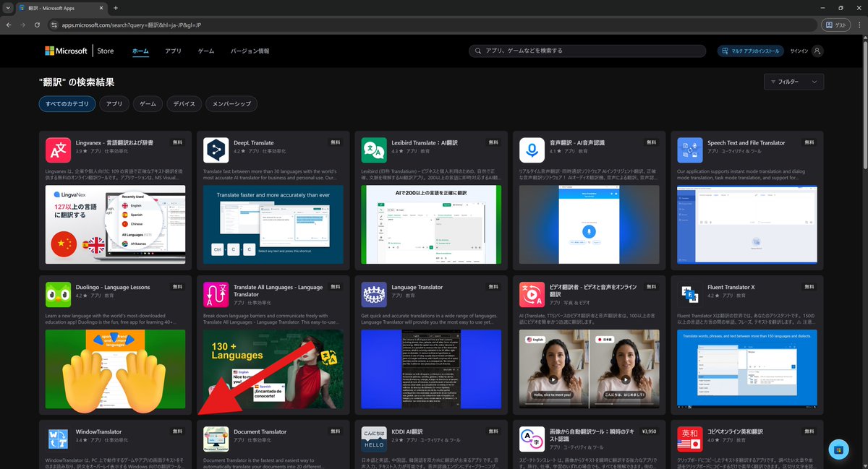The height and width of the screenshot is (469, 868).
Task: Click the DeepL Translate app icon
Action: pos(216,150)
